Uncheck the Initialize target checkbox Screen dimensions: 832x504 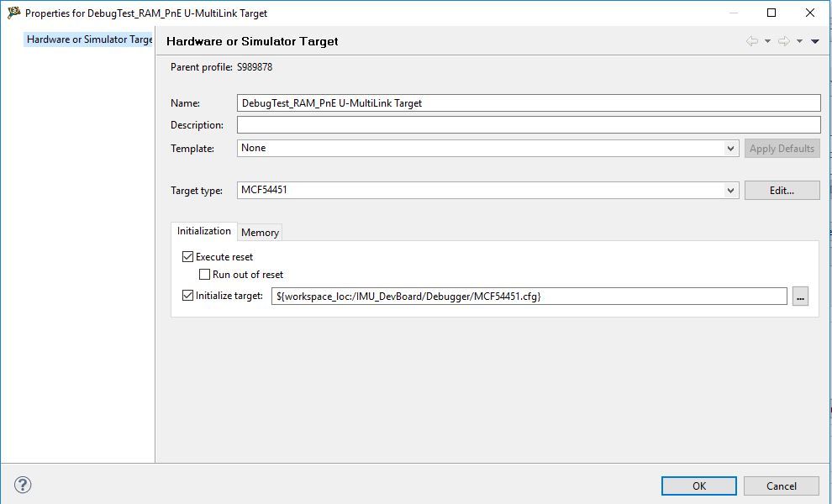point(187,296)
